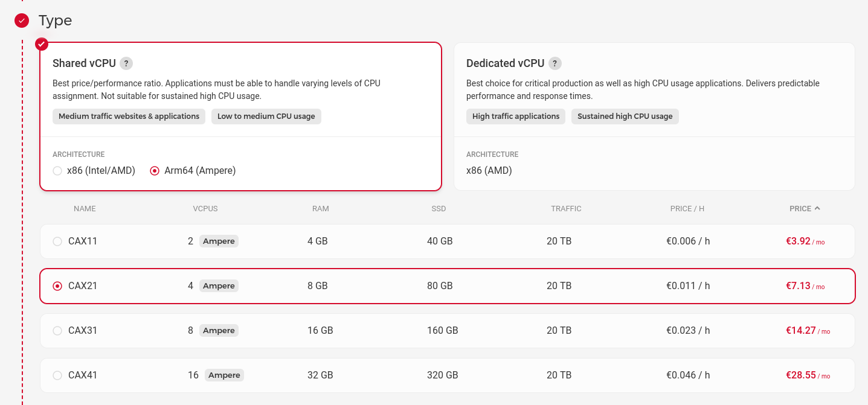
Task: Switch to the Dedicated vCPU option
Action: click(654, 89)
